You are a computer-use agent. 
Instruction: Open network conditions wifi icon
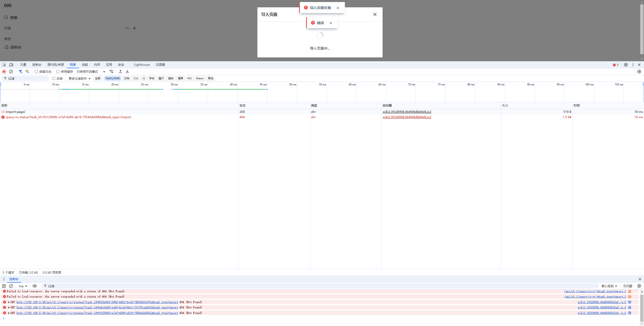click(111, 72)
